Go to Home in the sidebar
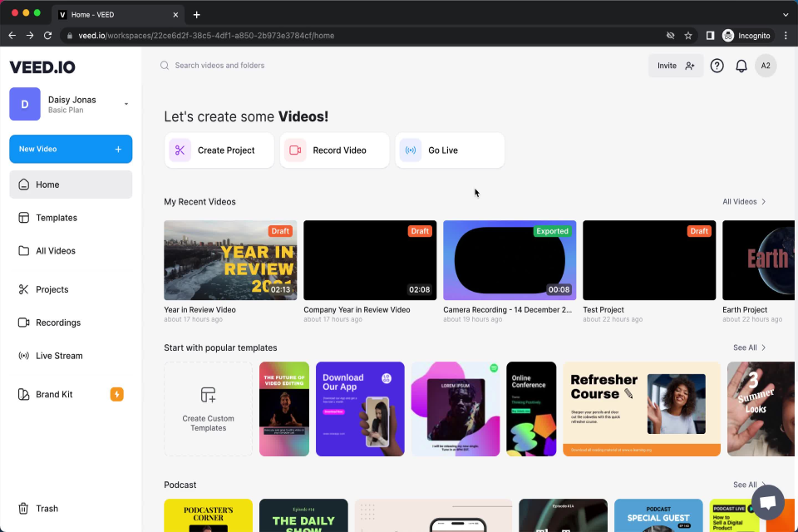The width and height of the screenshot is (798, 532). coord(71,185)
